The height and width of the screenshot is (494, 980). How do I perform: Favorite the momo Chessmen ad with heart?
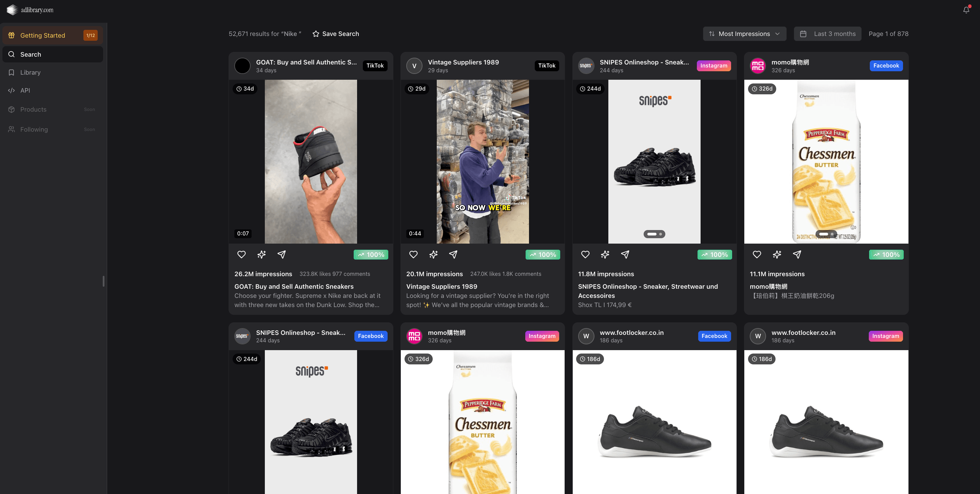click(x=757, y=254)
